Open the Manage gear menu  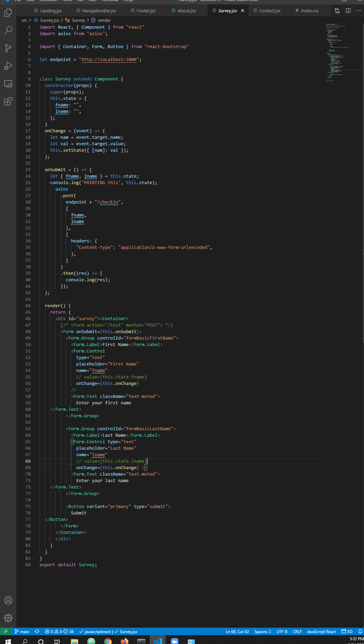coord(8,618)
